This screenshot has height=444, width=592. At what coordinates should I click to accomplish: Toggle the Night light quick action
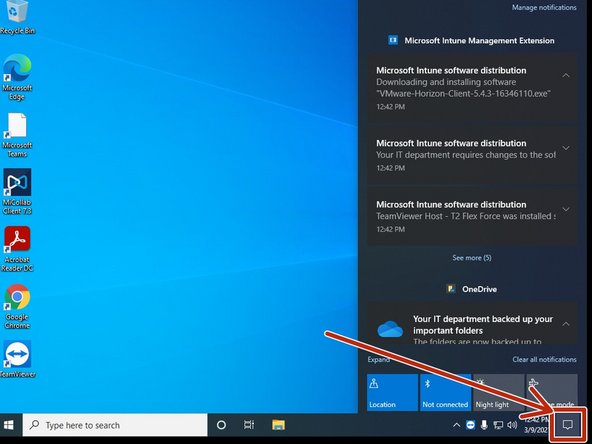[x=499, y=392]
